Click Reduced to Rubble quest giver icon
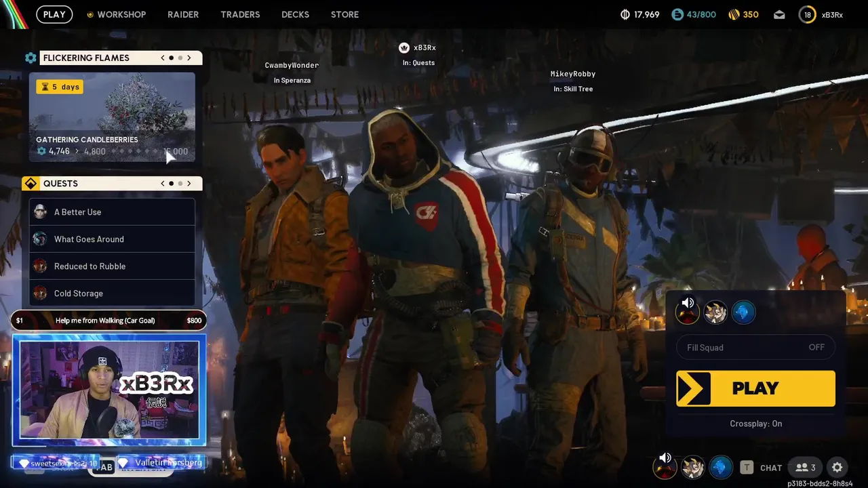The height and width of the screenshot is (488, 868). (x=40, y=266)
